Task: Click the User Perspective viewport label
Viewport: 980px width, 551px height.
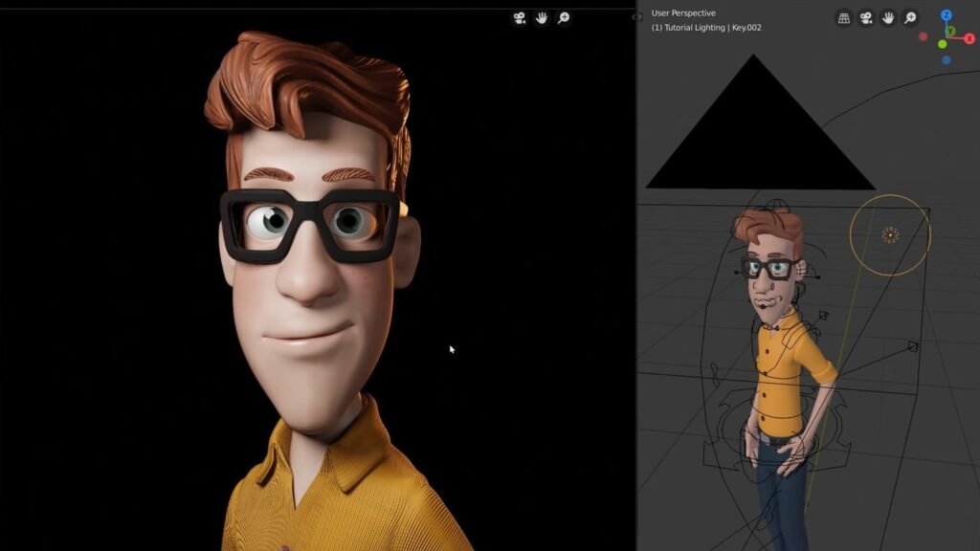Action: point(683,13)
